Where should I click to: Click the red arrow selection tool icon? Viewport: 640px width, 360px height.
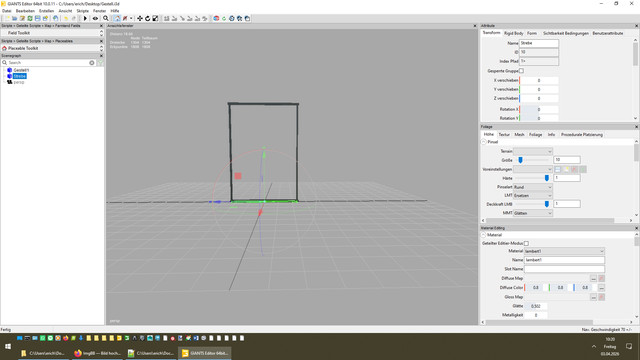125,18
